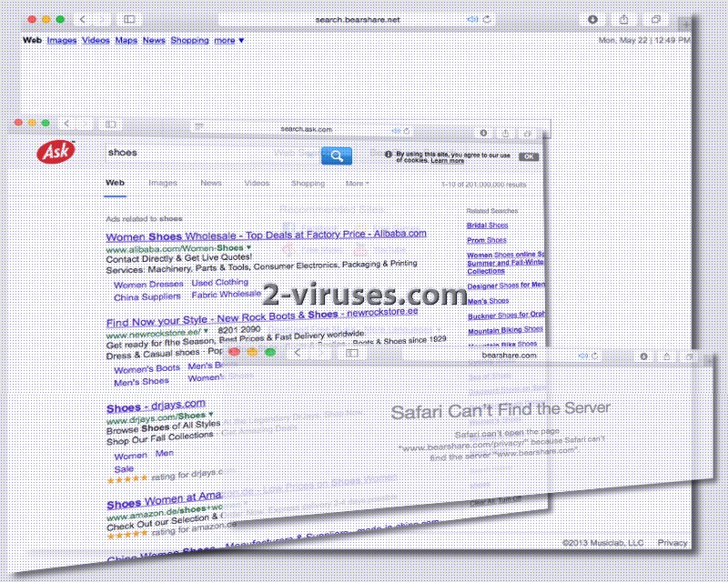This screenshot has width=728, height=582.
Task: Click the reload icon next to search.bearshare.net
Action: (487, 19)
